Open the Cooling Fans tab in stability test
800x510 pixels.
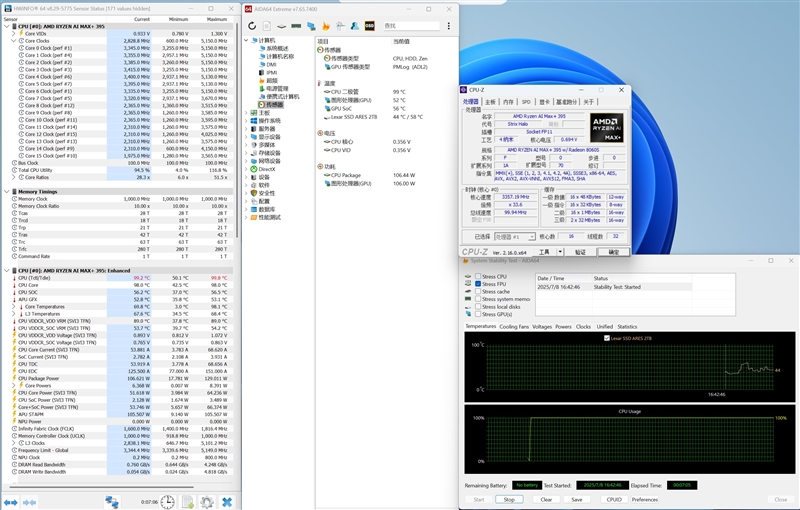coord(514,326)
